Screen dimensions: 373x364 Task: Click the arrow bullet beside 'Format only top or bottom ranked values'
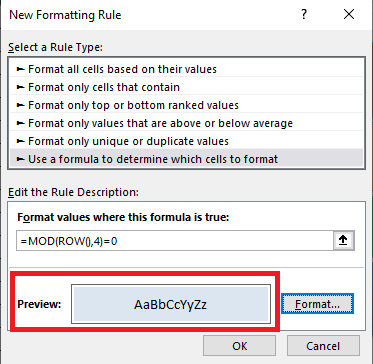pyautogui.click(x=21, y=105)
